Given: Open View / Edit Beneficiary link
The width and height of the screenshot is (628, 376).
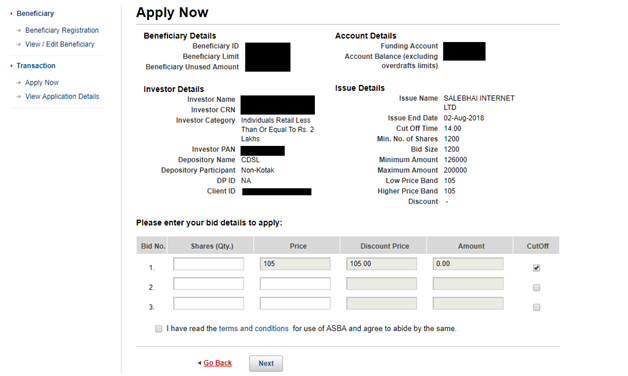Looking at the screenshot, I should [60, 44].
